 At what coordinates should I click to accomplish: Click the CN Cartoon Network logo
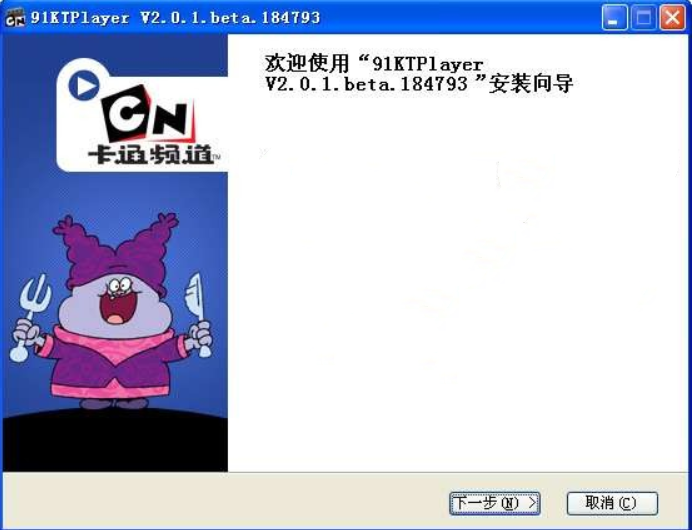pos(148,113)
